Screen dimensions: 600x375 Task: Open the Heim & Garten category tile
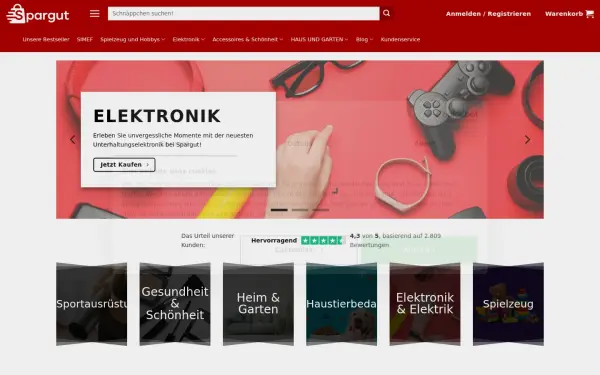258,304
